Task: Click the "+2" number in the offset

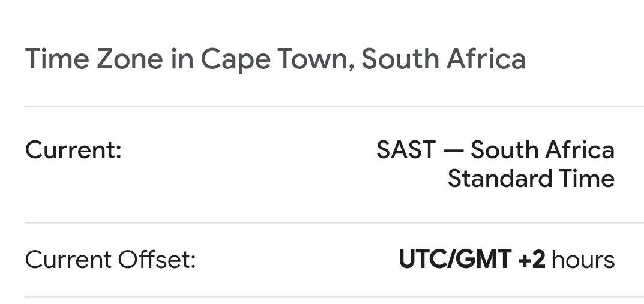Action: click(531, 260)
